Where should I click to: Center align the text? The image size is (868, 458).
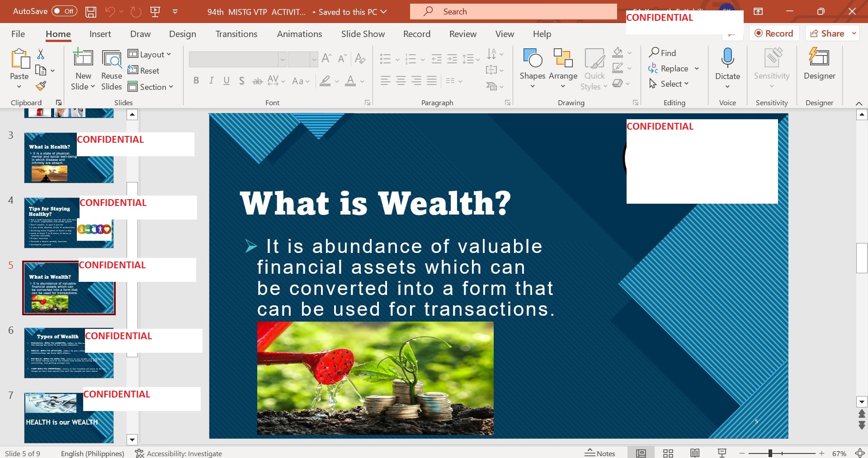tap(401, 81)
